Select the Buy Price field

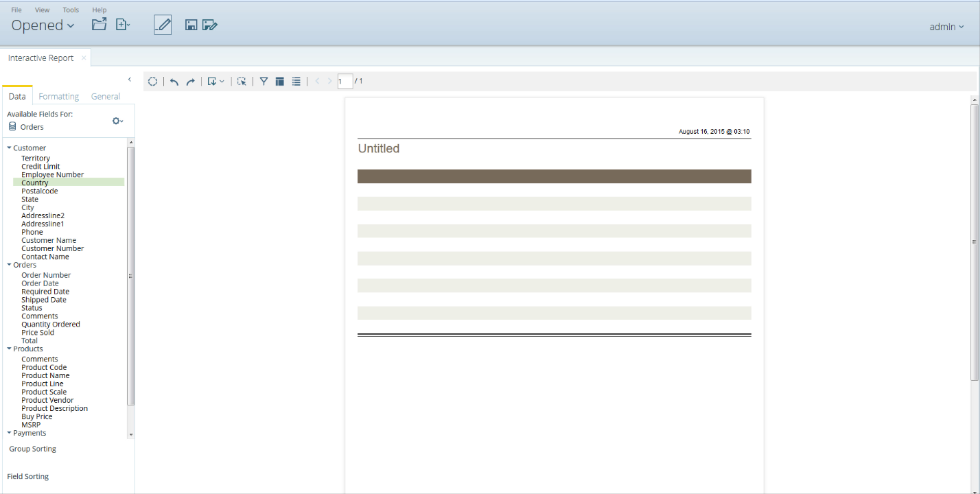point(37,416)
